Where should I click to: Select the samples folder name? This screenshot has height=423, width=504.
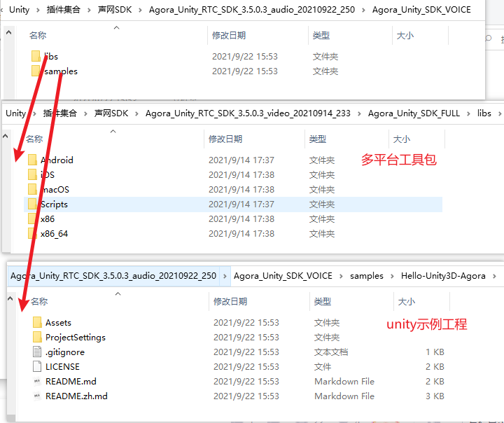pos(61,71)
